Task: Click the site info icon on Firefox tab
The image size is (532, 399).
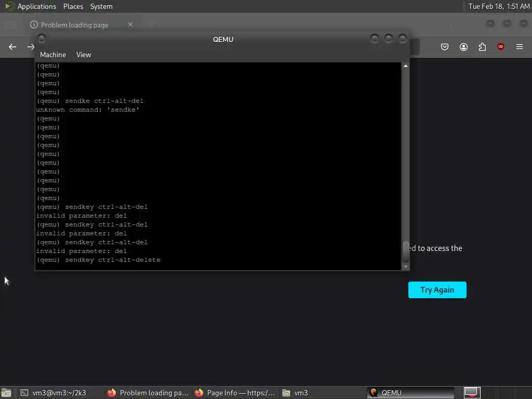Action: click(x=34, y=24)
